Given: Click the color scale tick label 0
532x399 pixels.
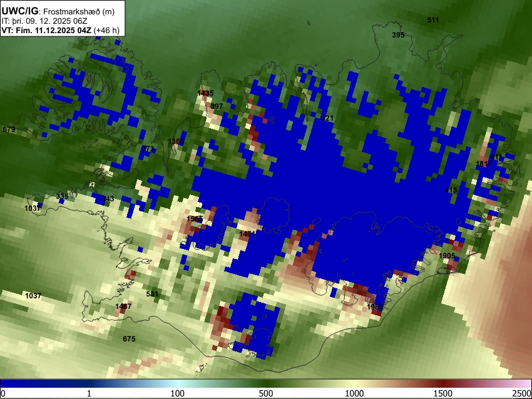Looking at the screenshot, I should (3, 393).
